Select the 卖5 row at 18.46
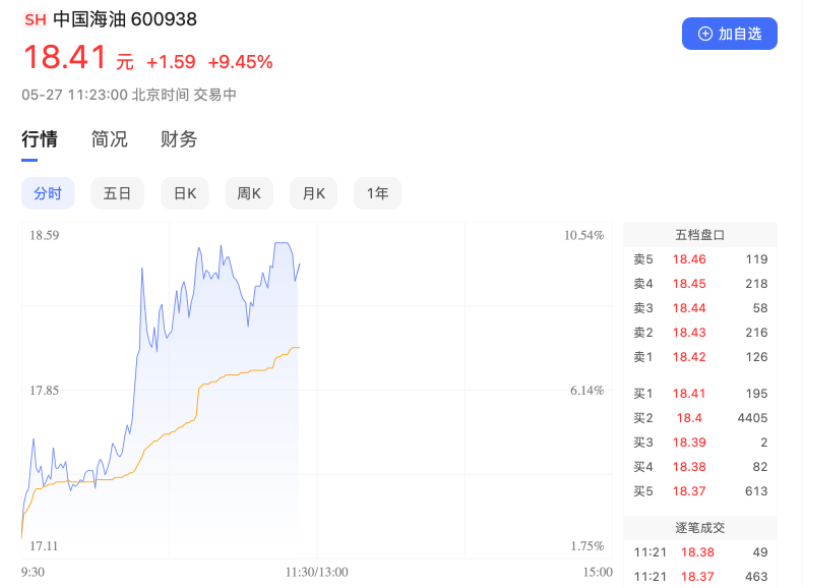 (700, 259)
